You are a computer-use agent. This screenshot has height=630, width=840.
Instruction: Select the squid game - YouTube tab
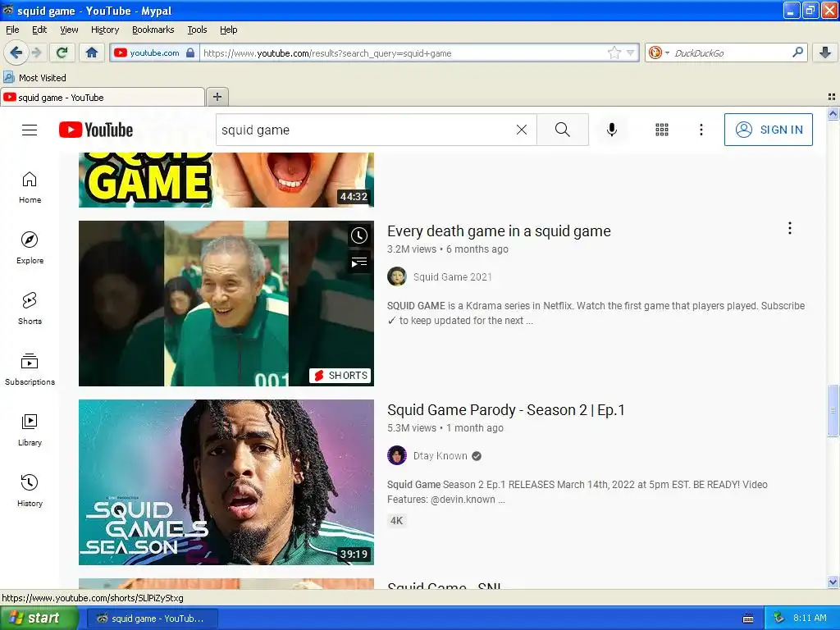coord(103,97)
